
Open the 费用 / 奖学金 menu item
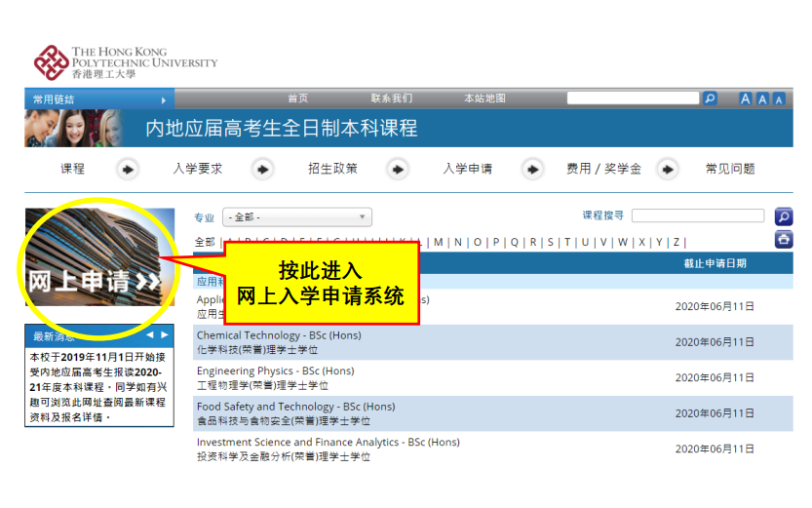[x=603, y=169]
